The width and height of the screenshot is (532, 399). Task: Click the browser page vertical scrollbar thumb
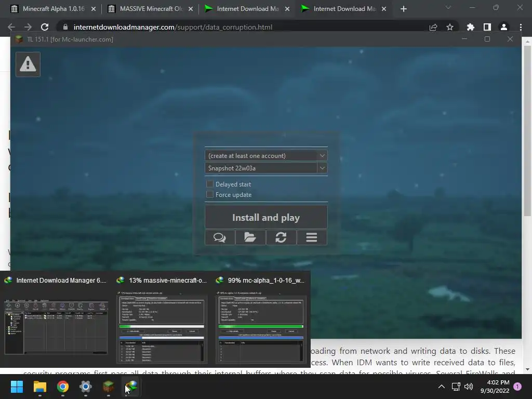527,130
